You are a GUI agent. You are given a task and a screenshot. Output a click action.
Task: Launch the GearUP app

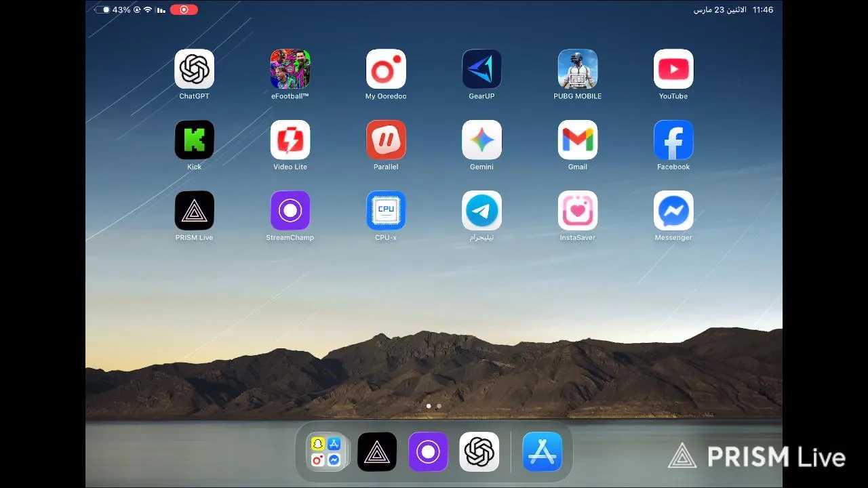tap(481, 69)
